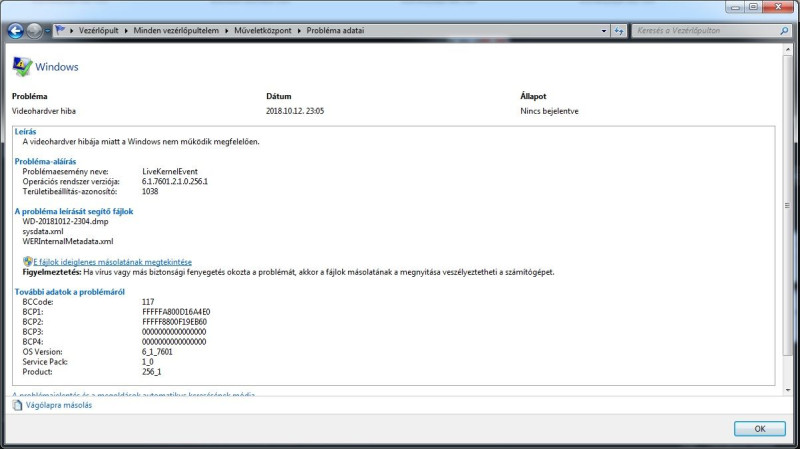Minimize the window
Screen dimensions: 800x449
pos(735,7)
